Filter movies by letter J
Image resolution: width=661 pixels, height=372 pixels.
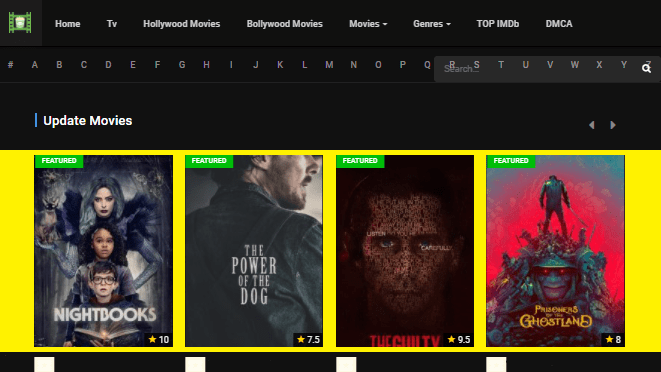pyautogui.click(x=255, y=65)
